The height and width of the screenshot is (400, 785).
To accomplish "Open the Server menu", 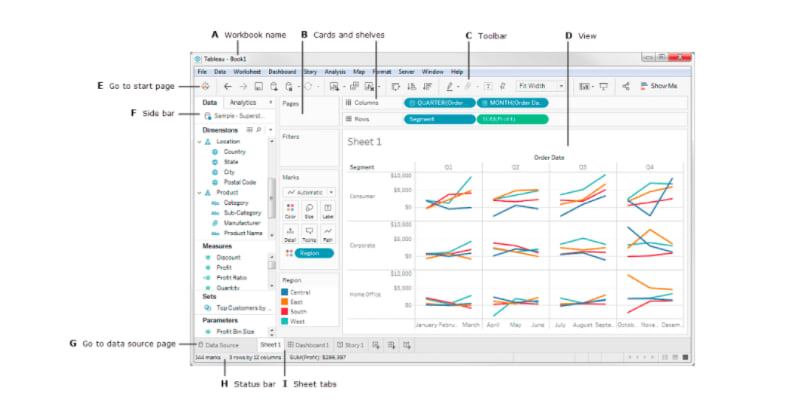I will pos(406,72).
